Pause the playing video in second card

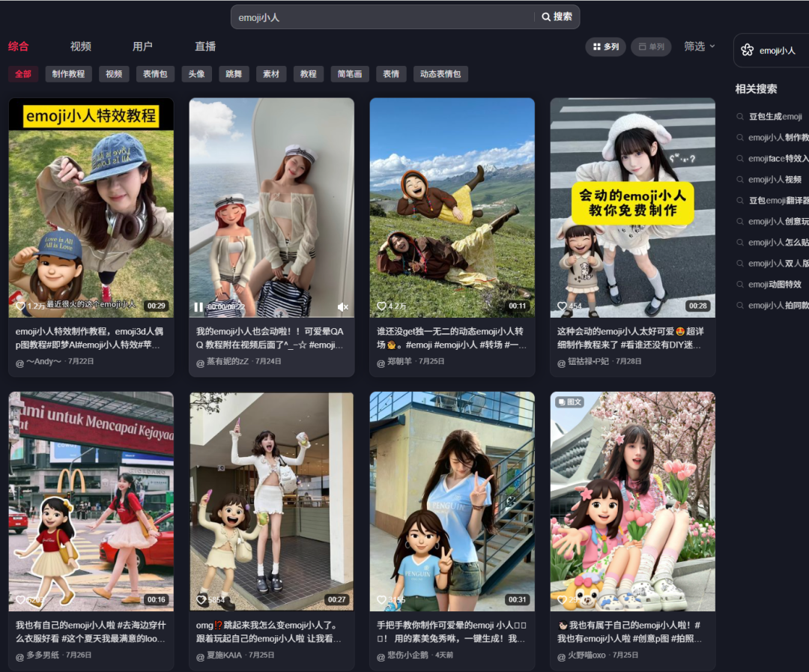click(x=199, y=307)
